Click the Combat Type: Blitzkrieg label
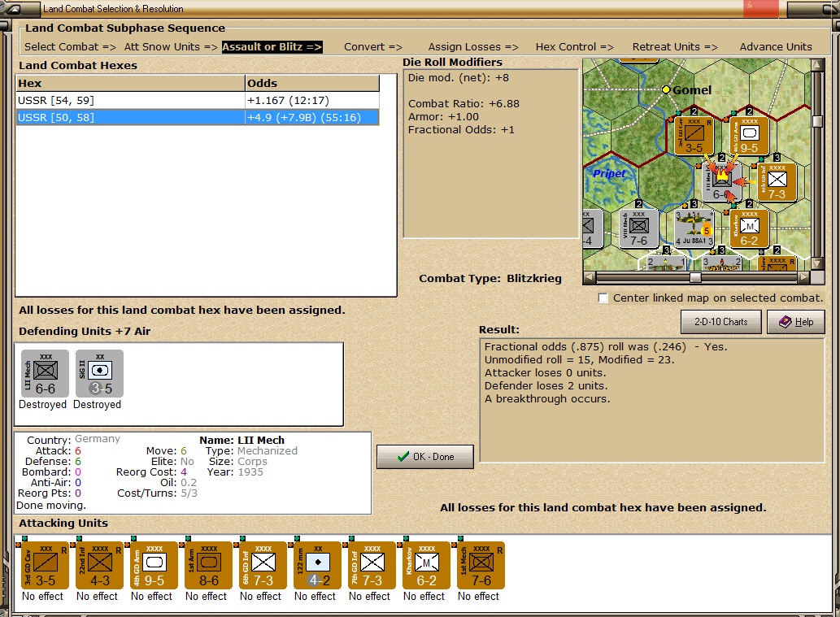The height and width of the screenshot is (617, 840). (x=490, y=279)
